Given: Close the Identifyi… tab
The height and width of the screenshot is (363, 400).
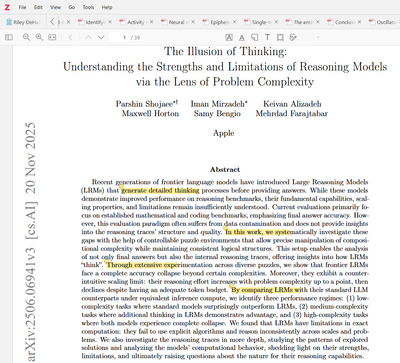Looking at the screenshot, I should [x=110, y=22].
